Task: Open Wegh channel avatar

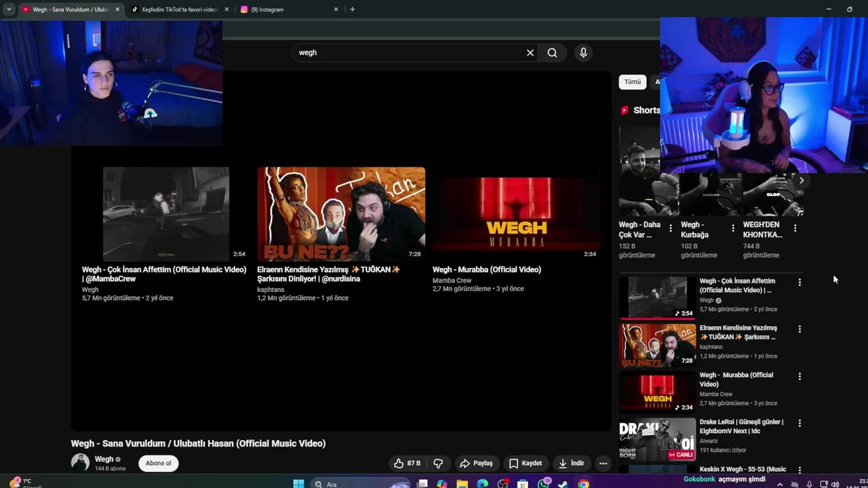Action: coord(80,463)
